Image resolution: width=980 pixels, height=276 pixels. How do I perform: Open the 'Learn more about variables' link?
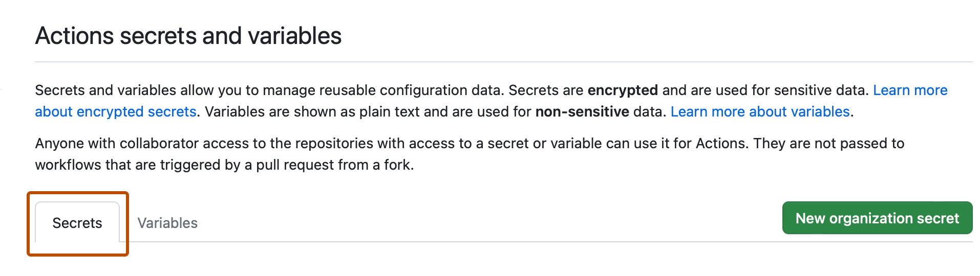click(x=760, y=111)
